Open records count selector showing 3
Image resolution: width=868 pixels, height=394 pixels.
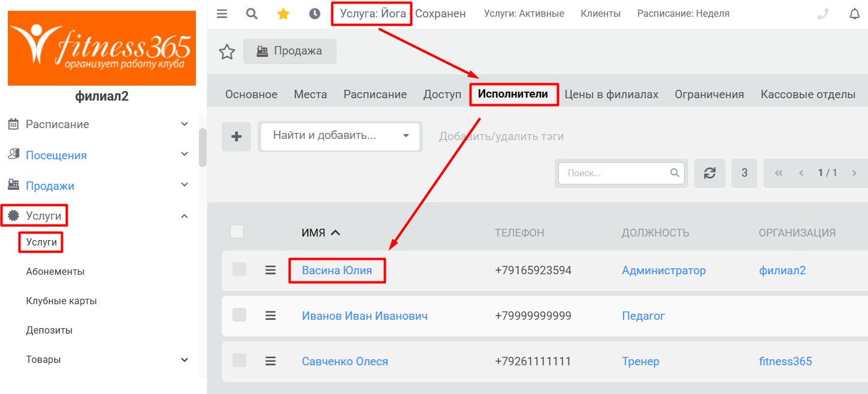coord(745,173)
